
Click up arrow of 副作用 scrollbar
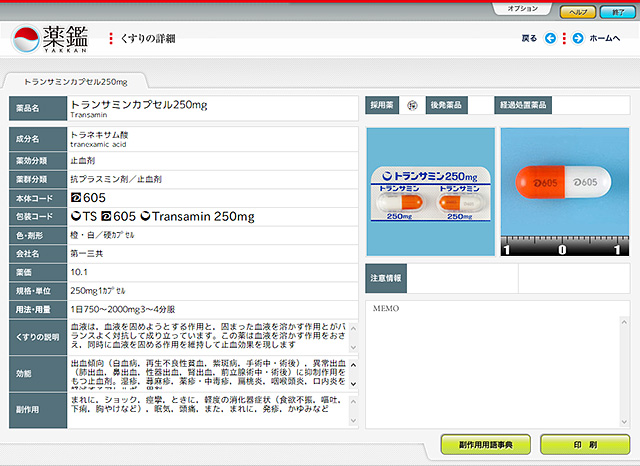pos(353,402)
